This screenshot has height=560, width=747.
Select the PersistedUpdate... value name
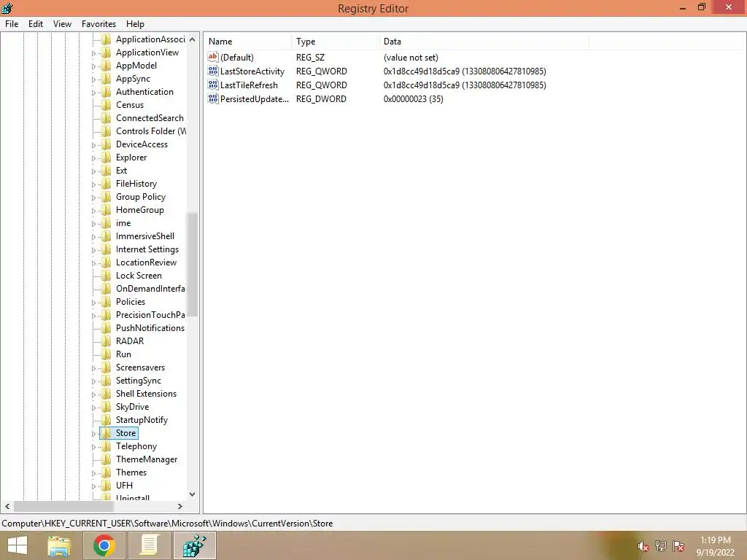coord(255,98)
